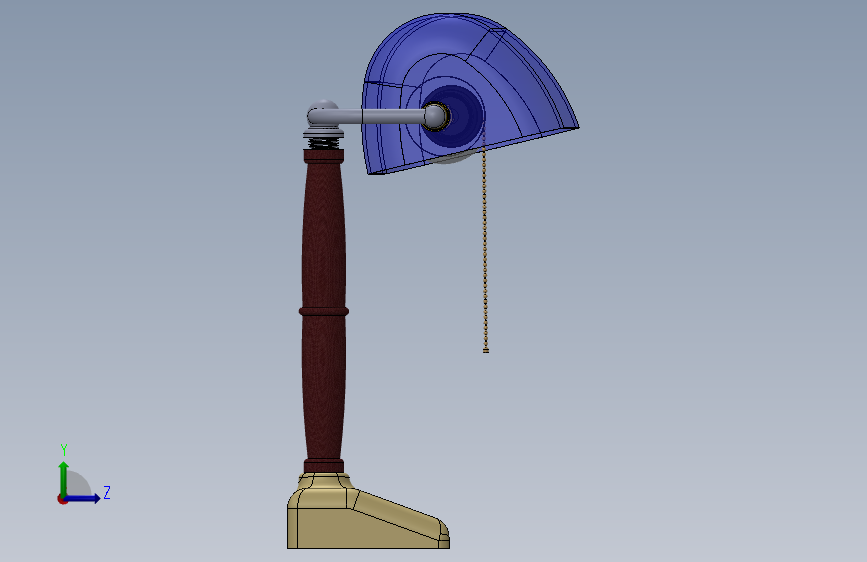Click the red X axis origin dot
The width and height of the screenshot is (867, 562).
click(x=62, y=499)
